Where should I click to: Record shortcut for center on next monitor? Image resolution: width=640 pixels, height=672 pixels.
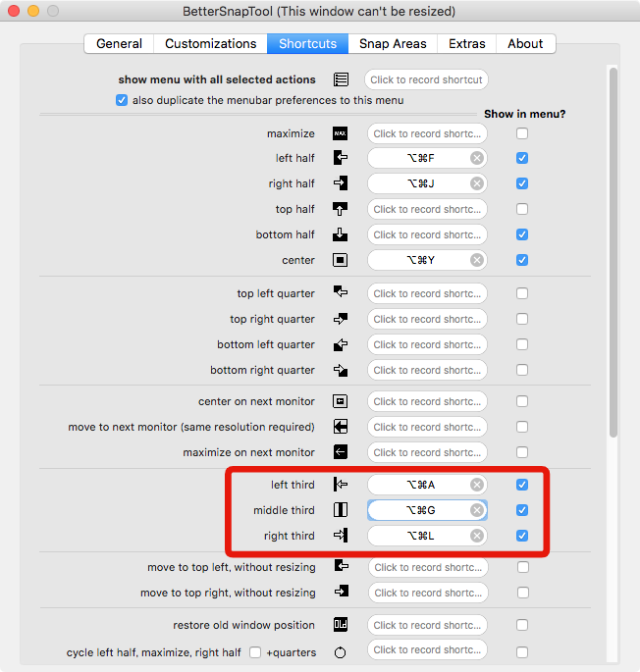click(x=427, y=401)
